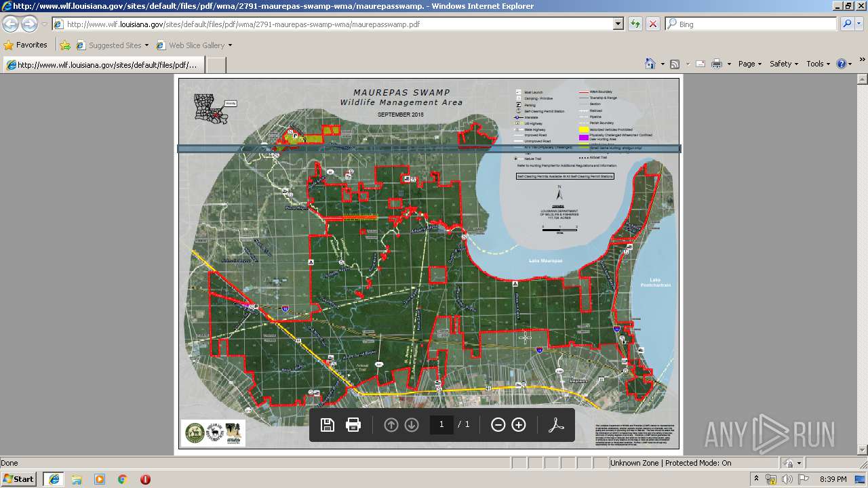Stop loading with the red X icon
This screenshot has width=868, height=488.
653,24
